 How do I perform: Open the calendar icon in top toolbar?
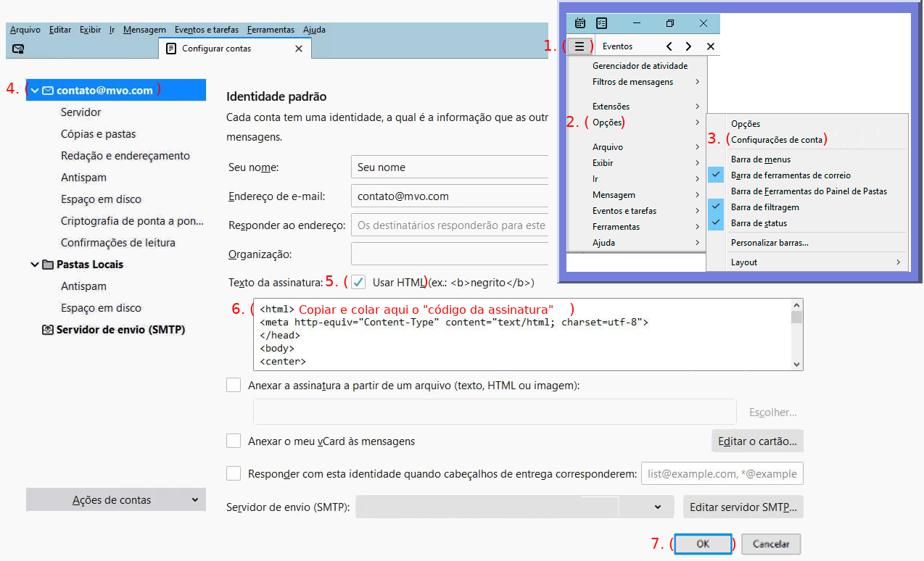tap(580, 23)
